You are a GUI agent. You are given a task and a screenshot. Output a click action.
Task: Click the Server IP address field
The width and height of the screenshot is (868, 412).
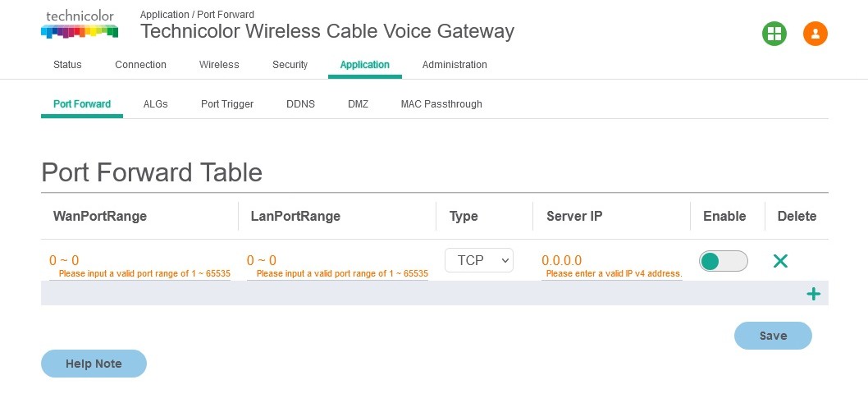tap(612, 265)
